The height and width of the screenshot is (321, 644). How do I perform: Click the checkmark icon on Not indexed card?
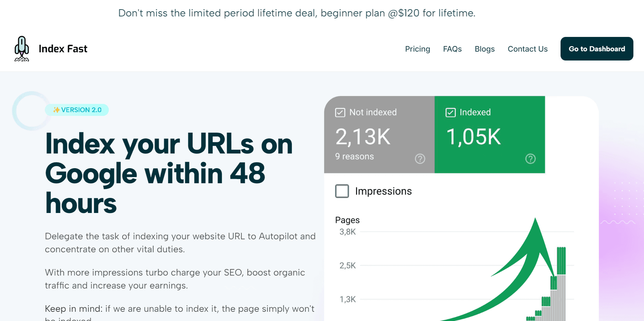coord(340,112)
